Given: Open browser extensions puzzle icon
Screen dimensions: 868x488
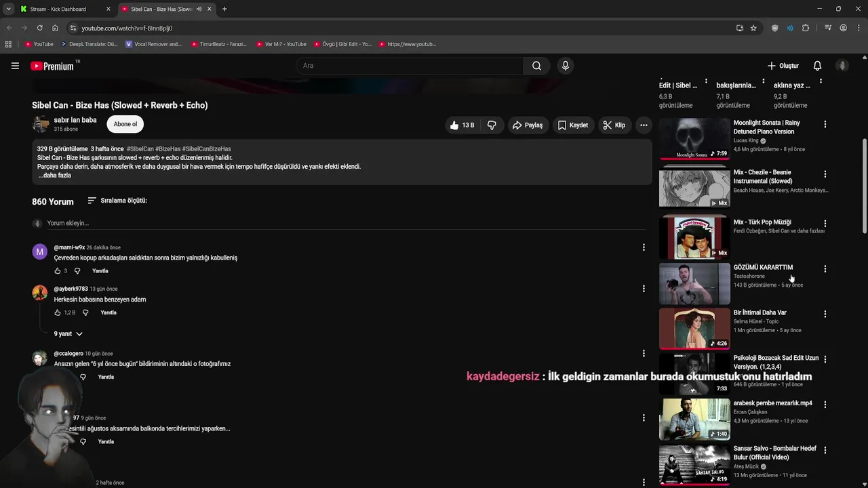Looking at the screenshot, I should point(806,28).
